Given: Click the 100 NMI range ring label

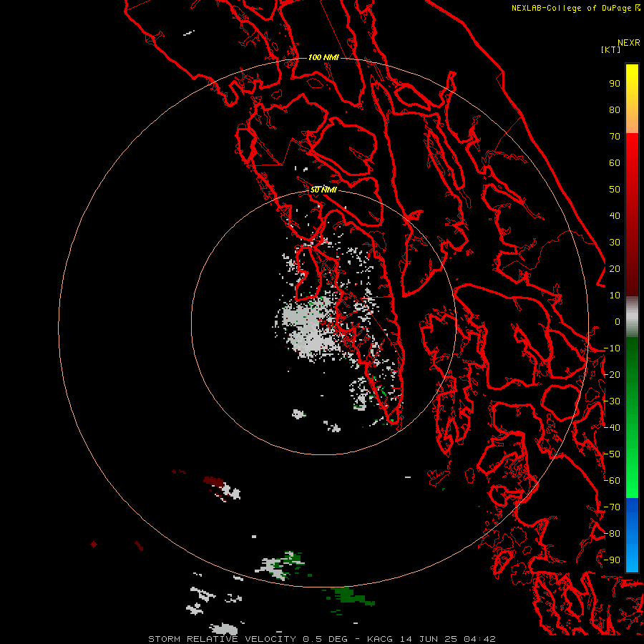Looking at the screenshot, I should 323,57.
